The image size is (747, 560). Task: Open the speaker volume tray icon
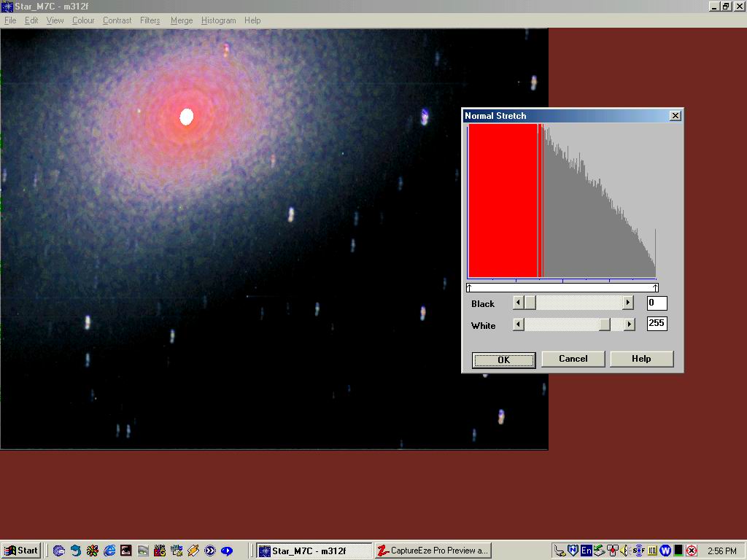point(624,551)
